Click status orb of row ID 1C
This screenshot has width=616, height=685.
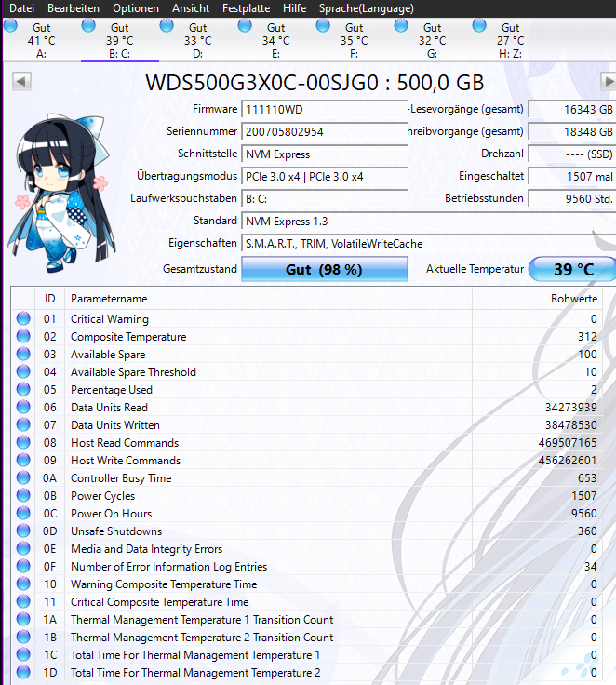click(23, 654)
